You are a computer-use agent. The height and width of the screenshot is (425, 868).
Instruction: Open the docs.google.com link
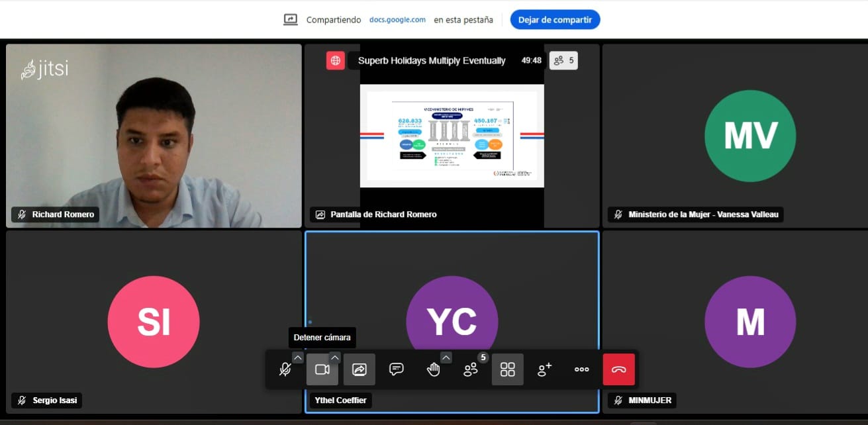pos(397,20)
